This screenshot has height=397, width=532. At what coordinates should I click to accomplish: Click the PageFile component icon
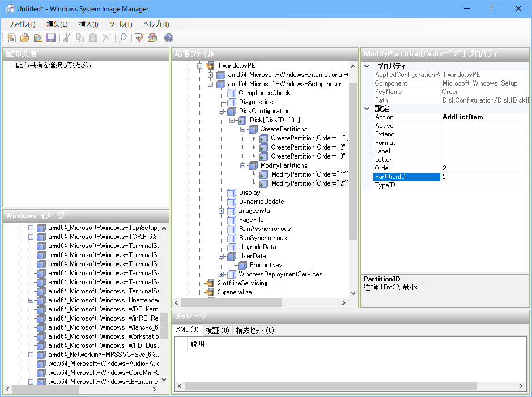tap(232, 220)
